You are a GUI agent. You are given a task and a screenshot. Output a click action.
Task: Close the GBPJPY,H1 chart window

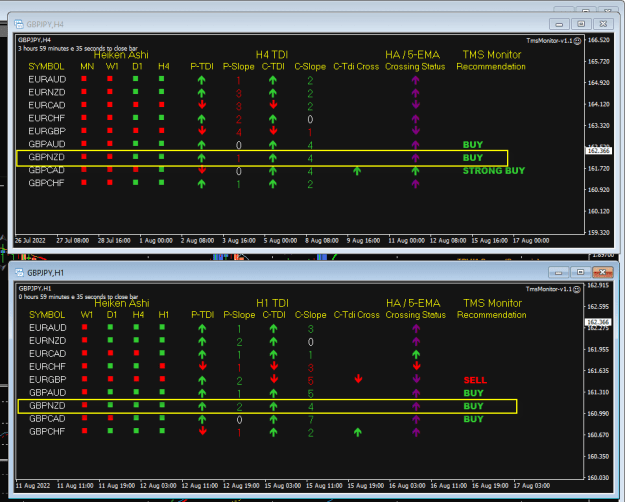(603, 272)
